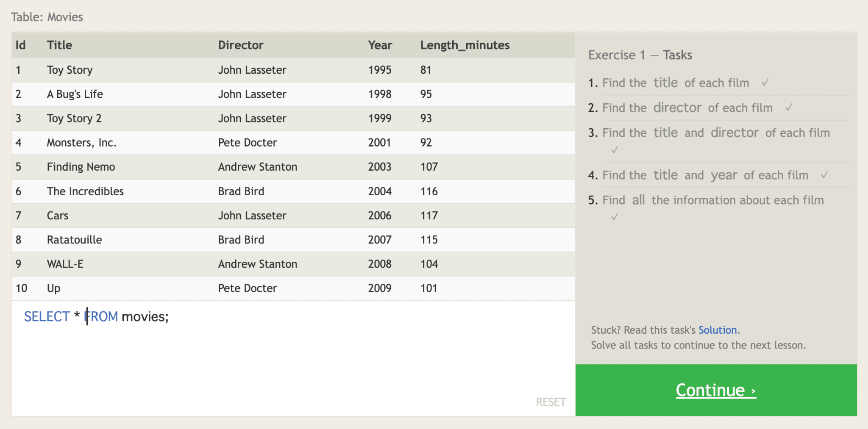This screenshot has height=429, width=868.
Task: Click the 'Exercise 1 — Tasks' heading
Action: click(x=640, y=55)
